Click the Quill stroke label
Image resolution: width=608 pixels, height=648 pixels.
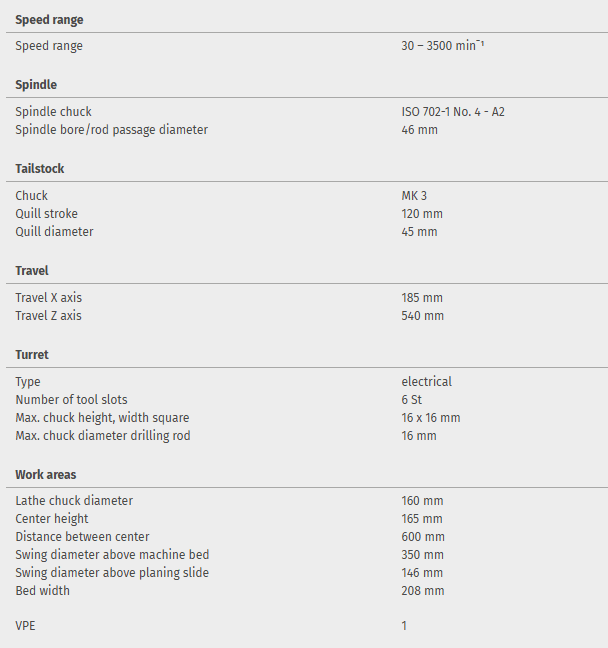46,214
